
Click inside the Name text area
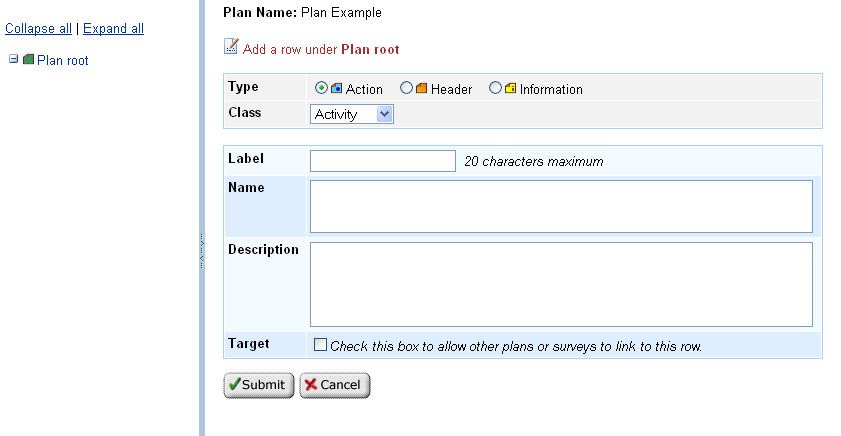561,206
